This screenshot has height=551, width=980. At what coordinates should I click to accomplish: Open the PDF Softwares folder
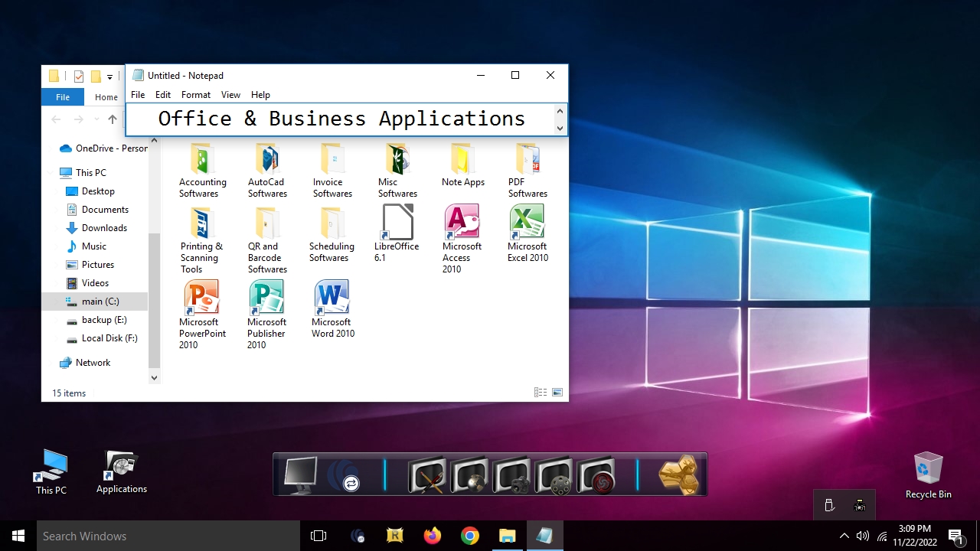tap(527, 159)
